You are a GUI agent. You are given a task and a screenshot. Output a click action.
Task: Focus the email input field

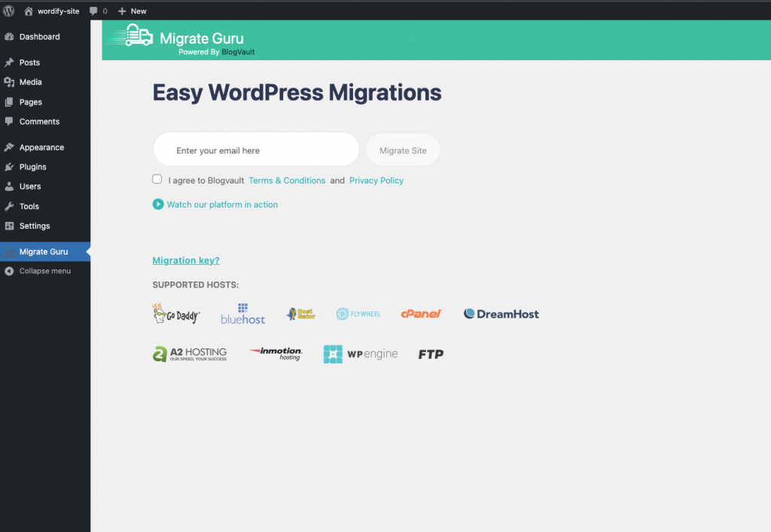pos(256,149)
